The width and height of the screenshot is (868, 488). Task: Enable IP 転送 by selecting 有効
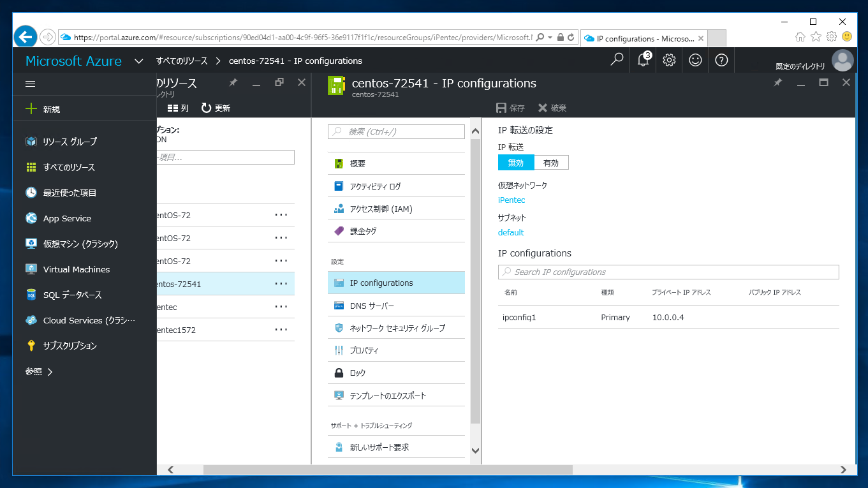550,162
